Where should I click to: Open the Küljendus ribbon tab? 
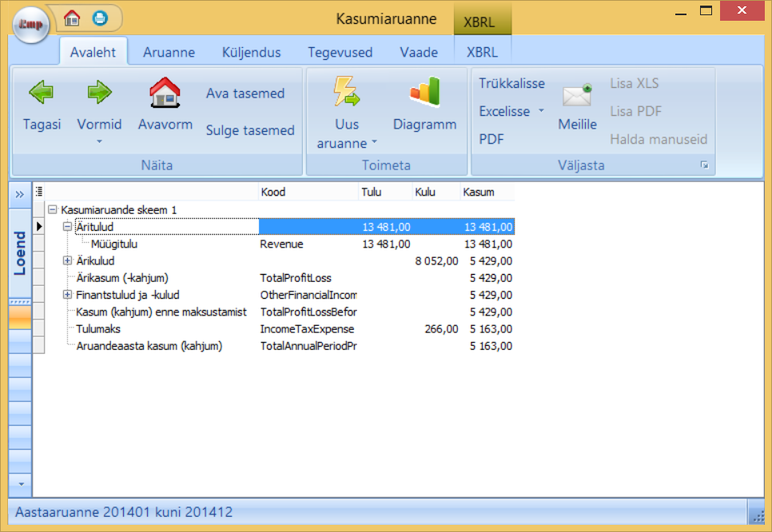point(251,53)
